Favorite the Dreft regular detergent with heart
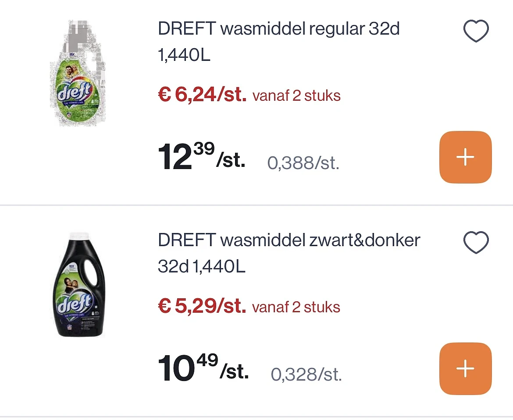The image size is (513, 420). coord(476,31)
